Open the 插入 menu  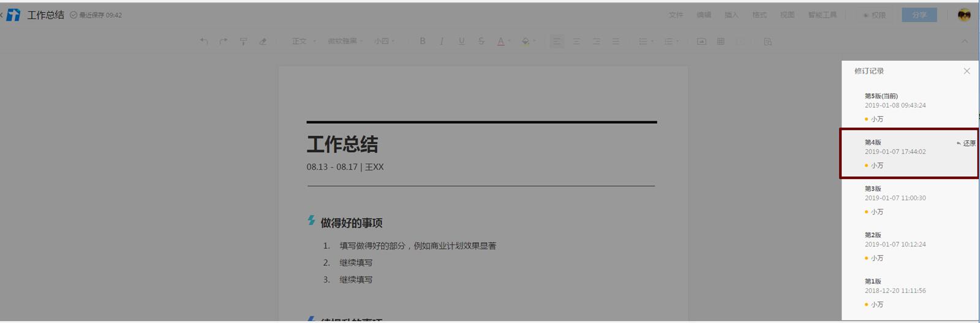tap(731, 15)
